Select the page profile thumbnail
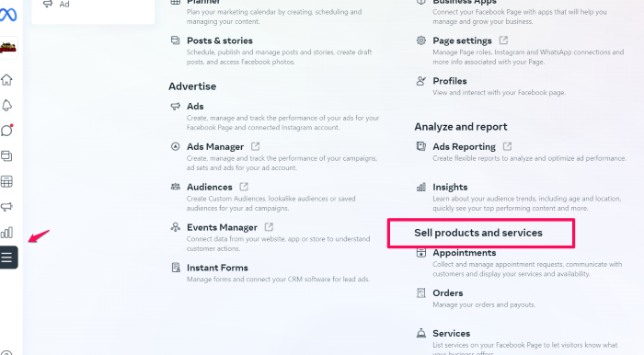 8,48
